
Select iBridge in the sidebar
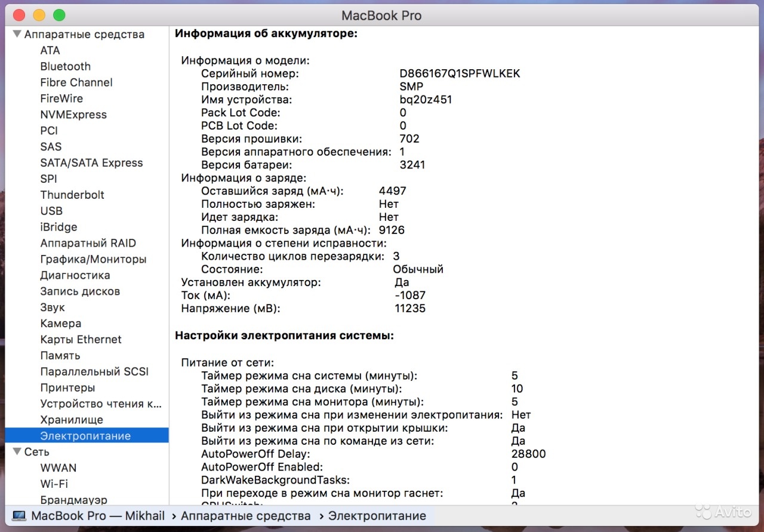[58, 227]
